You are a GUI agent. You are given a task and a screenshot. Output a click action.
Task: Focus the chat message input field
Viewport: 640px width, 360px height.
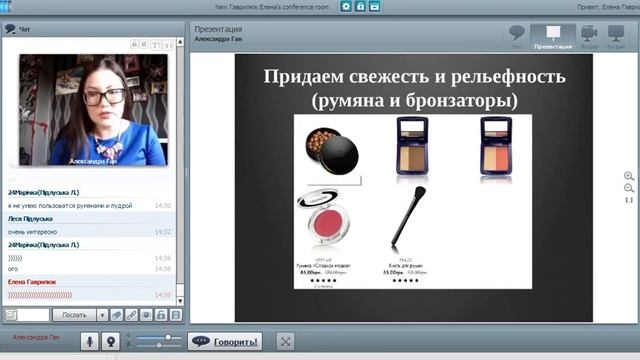pyautogui.click(x=33, y=315)
